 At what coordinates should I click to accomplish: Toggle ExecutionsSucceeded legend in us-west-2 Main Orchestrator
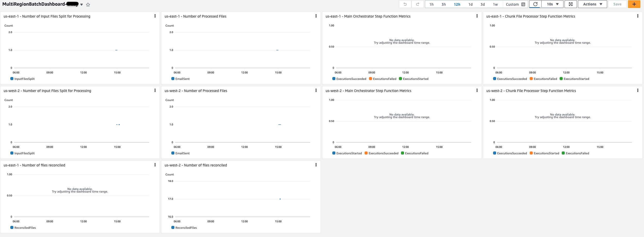(382, 153)
